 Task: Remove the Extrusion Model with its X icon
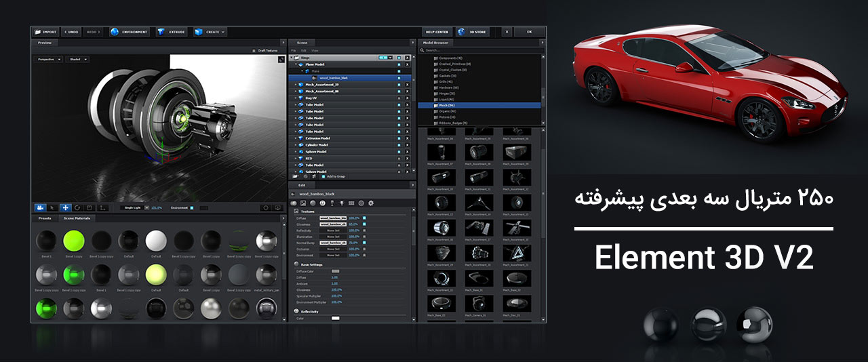pyautogui.click(x=407, y=139)
